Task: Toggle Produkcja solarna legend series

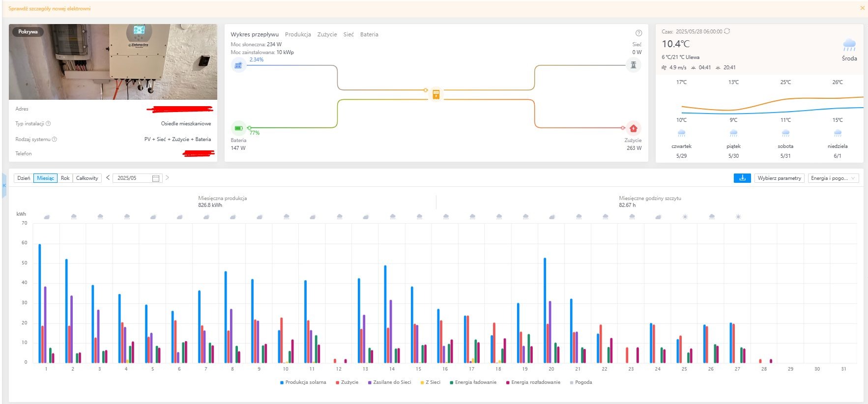Action: (x=303, y=382)
